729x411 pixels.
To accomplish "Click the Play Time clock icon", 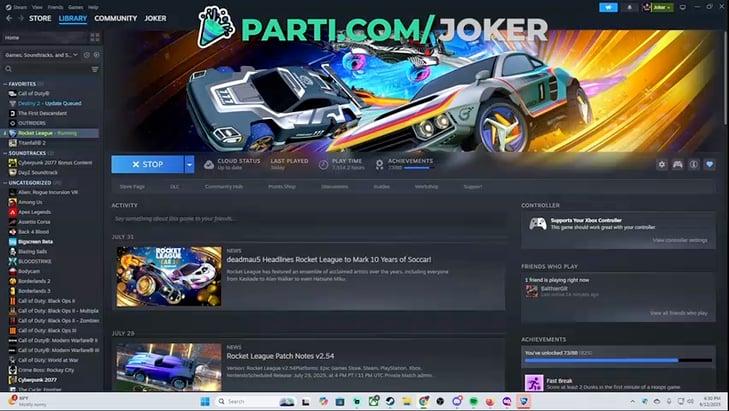I will (x=324, y=165).
